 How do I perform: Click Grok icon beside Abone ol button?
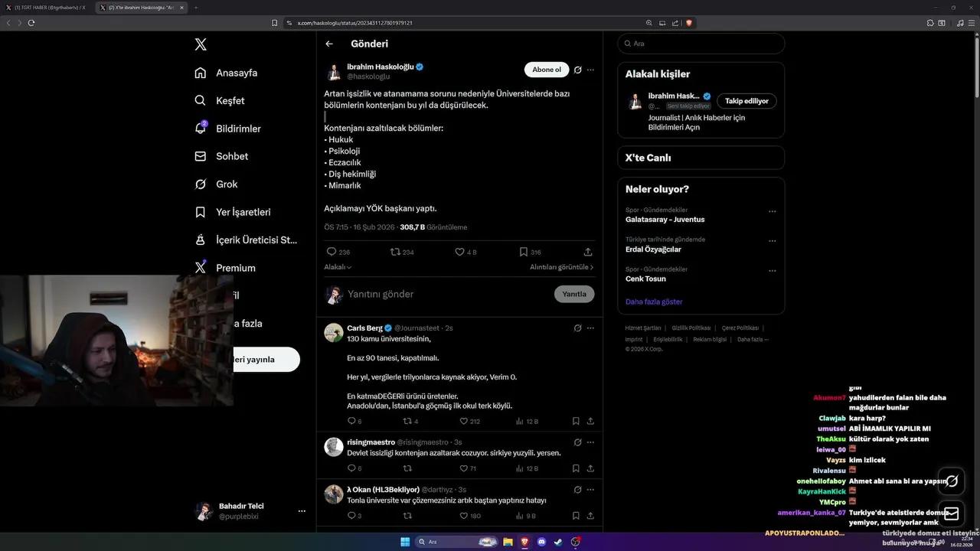click(x=578, y=70)
